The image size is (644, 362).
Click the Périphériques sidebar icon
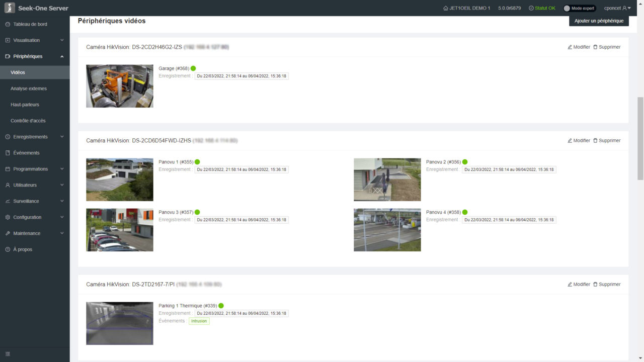click(7, 56)
